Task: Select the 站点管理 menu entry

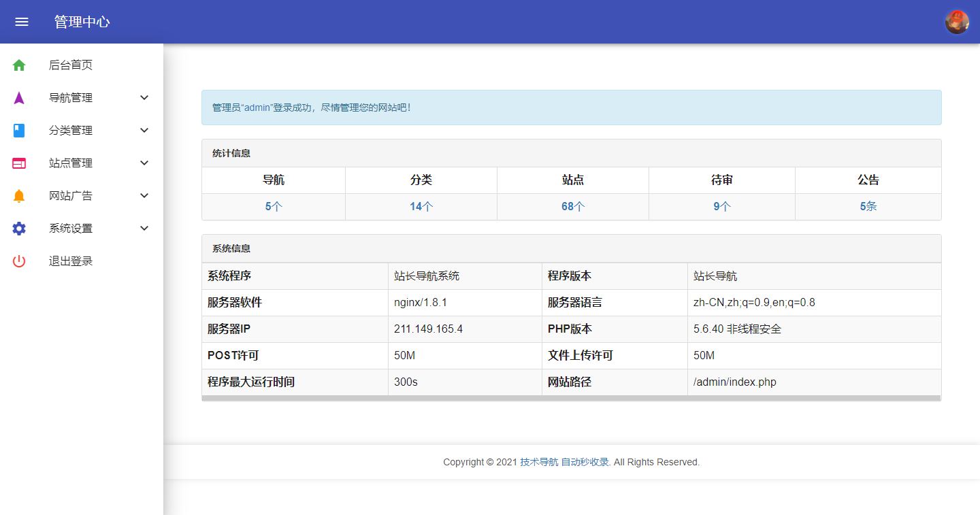Action: point(71,163)
